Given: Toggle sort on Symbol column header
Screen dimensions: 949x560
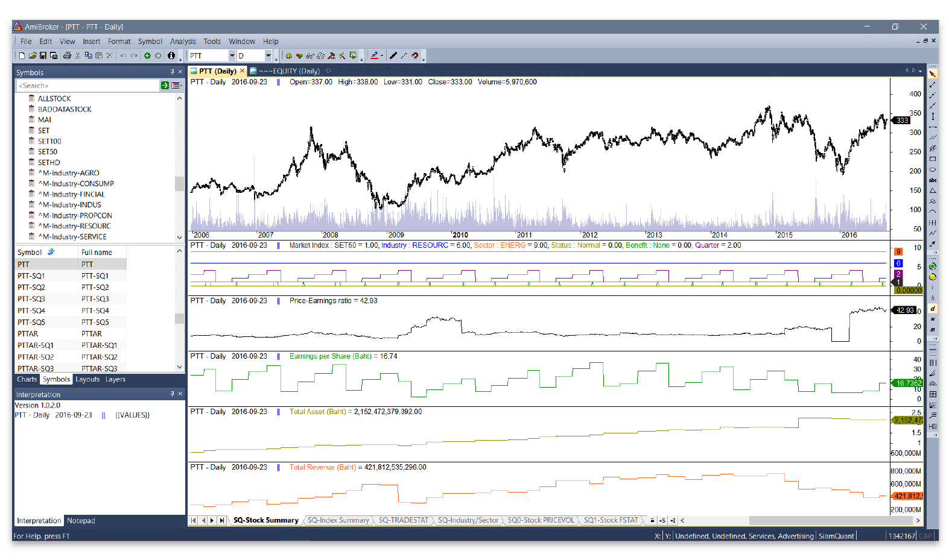Looking at the screenshot, I should coord(30,253).
